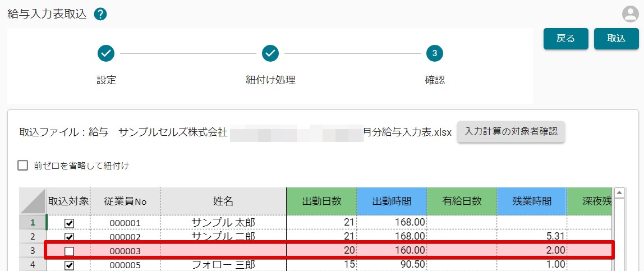Open the help question mark icon

100,15
